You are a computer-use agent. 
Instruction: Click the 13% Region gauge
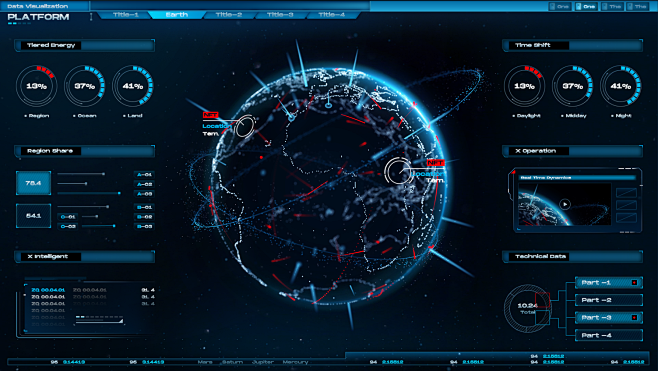tap(37, 86)
